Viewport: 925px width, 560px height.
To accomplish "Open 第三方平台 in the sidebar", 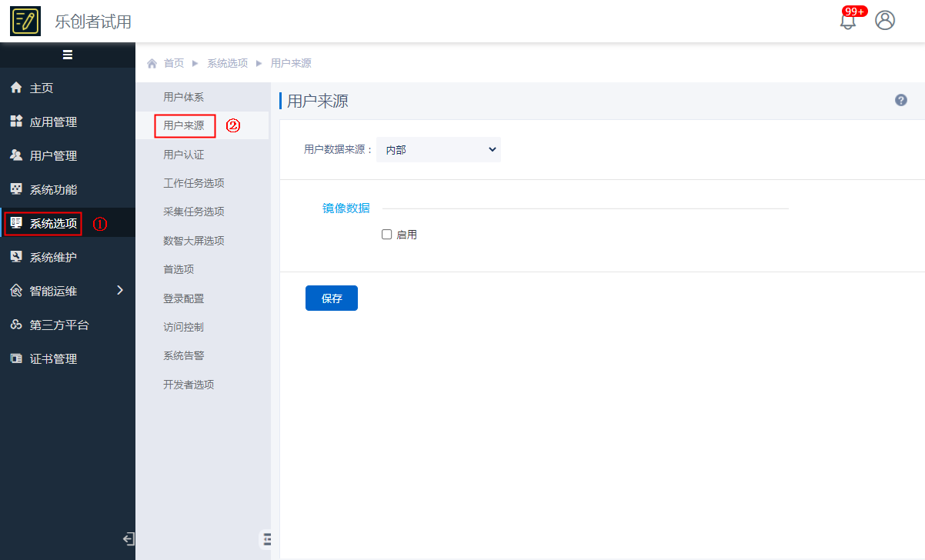I will coord(59,325).
